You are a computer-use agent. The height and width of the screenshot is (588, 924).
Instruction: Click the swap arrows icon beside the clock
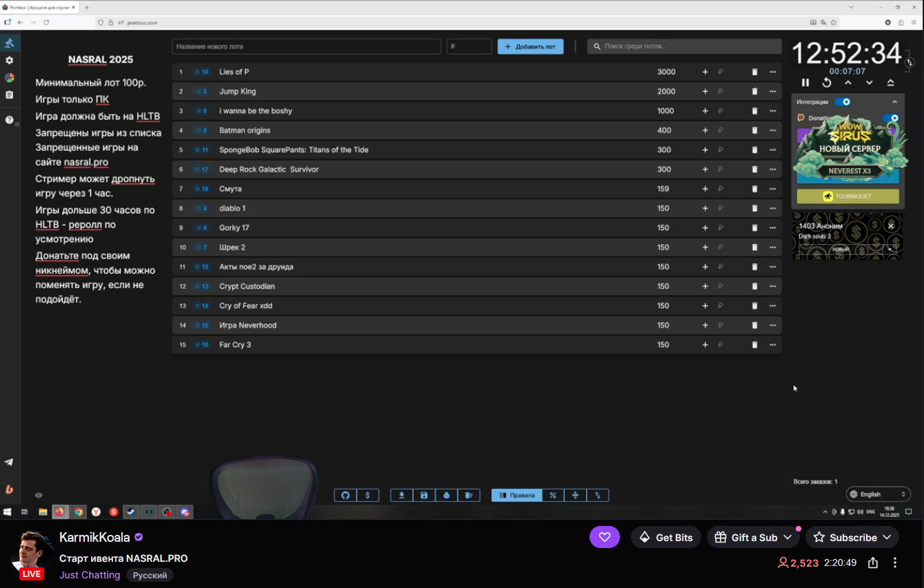coord(909,62)
